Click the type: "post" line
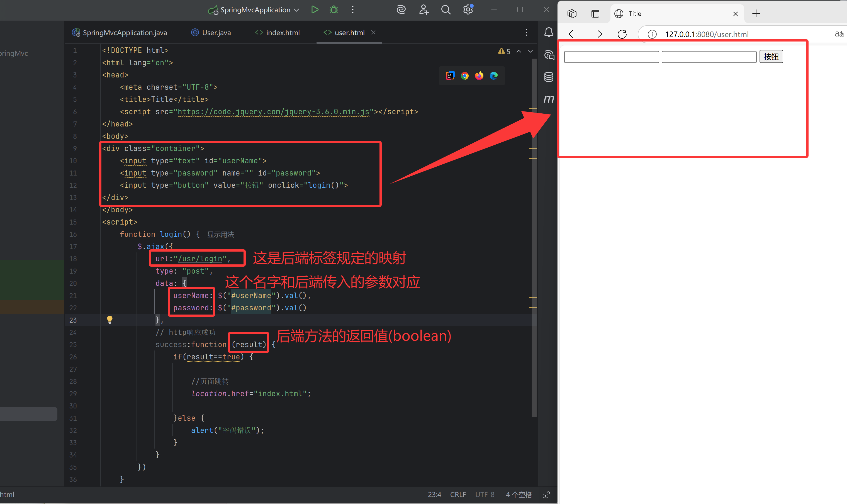847x504 pixels. [x=184, y=271]
